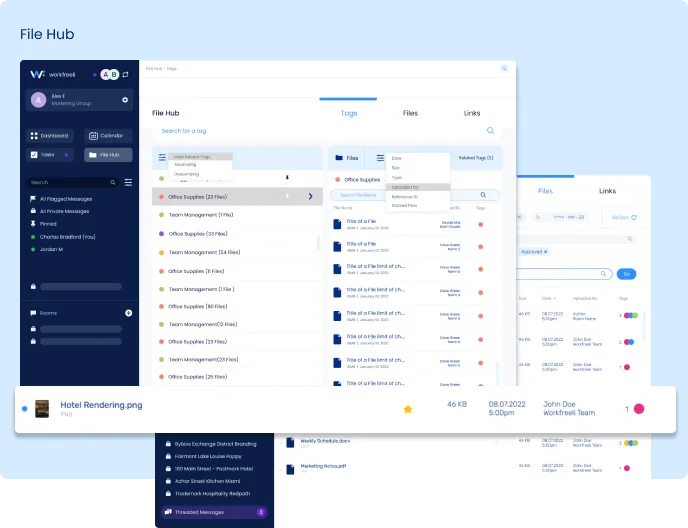Expand Office Supplies (23 Files) with chevron arrow
688x528 pixels.
pyautogui.click(x=311, y=197)
